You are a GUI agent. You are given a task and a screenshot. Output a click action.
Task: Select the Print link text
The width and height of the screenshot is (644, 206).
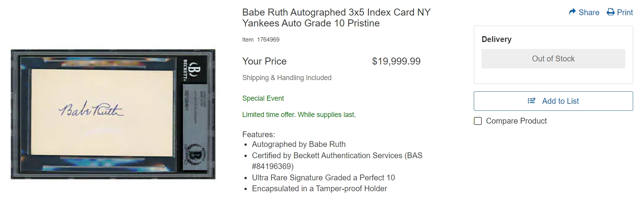tap(625, 12)
